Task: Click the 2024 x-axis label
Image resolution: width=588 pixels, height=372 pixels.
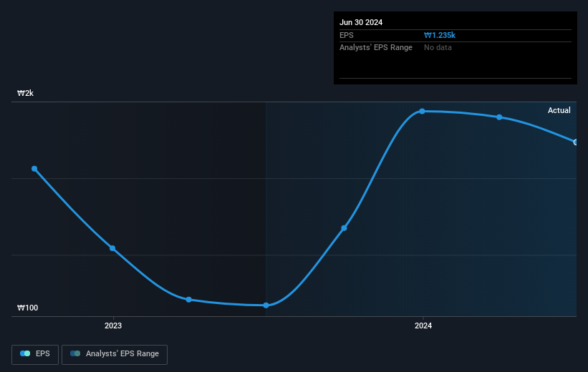Action: 423,325
